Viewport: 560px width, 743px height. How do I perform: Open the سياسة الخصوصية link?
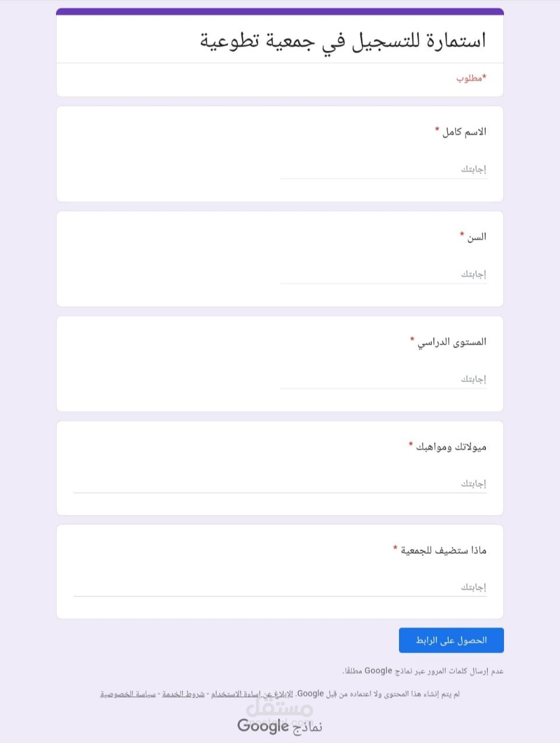[x=128, y=694]
